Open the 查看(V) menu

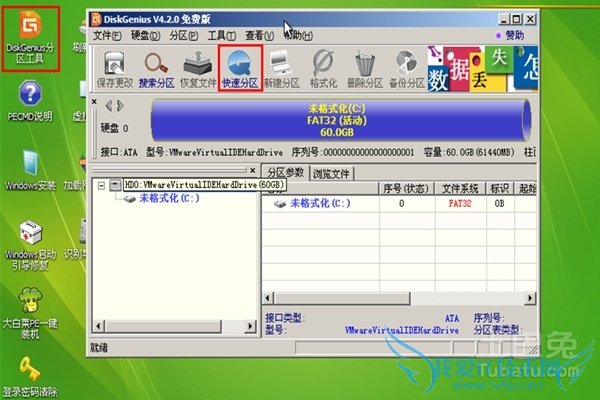[260, 36]
